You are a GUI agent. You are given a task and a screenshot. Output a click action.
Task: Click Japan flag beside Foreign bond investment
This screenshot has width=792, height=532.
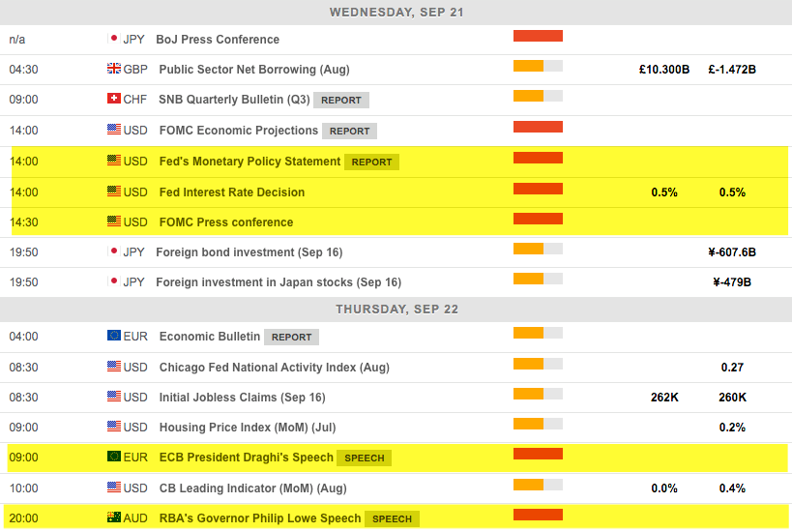(x=113, y=251)
